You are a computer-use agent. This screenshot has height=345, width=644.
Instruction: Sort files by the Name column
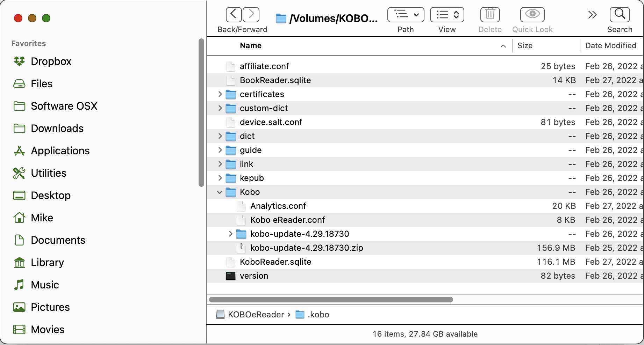point(251,46)
